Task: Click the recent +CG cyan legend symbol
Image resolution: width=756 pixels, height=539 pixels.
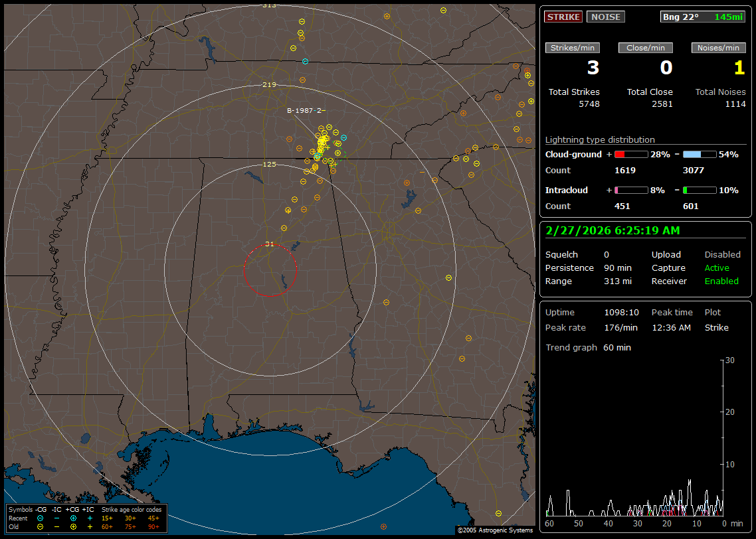Action: 73,518
